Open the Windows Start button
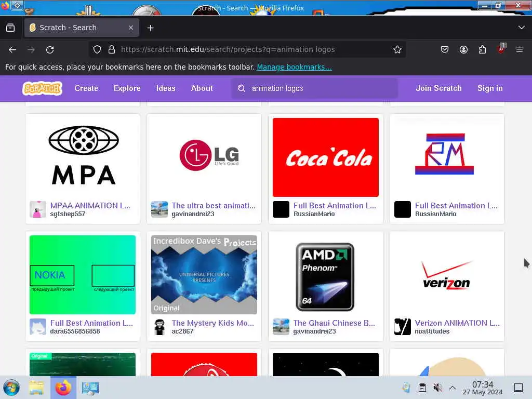532x399 pixels. click(x=11, y=388)
